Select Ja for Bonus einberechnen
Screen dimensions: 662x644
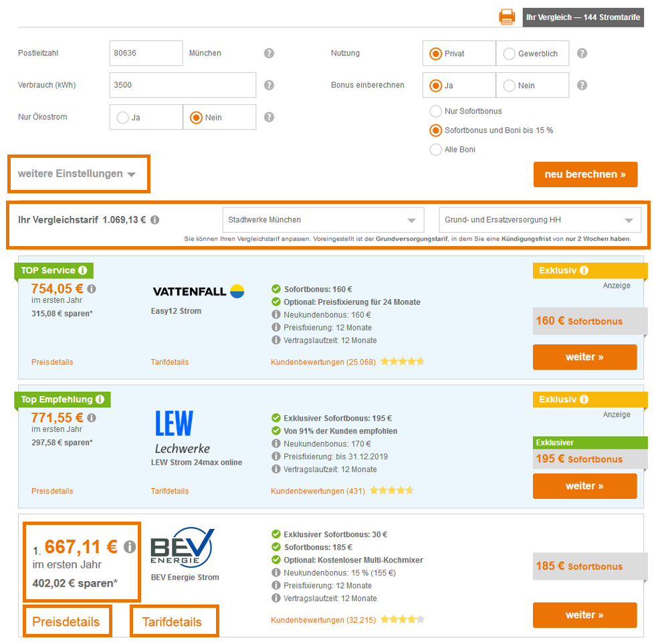(x=459, y=86)
